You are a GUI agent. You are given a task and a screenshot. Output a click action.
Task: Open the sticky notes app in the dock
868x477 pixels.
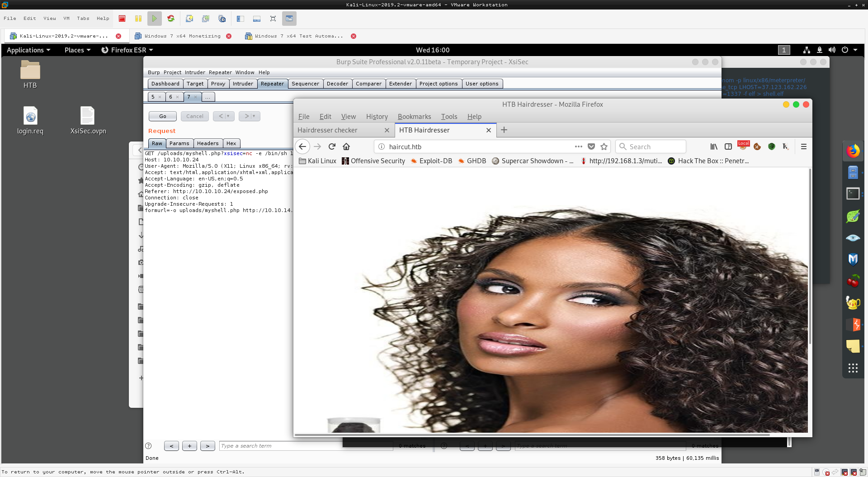pos(853,346)
